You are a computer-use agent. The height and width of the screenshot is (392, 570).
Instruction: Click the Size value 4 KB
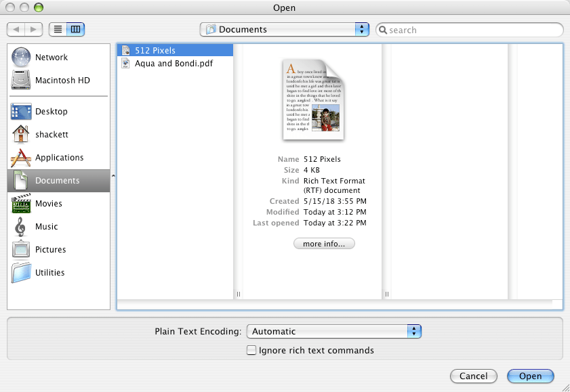pyautogui.click(x=312, y=170)
